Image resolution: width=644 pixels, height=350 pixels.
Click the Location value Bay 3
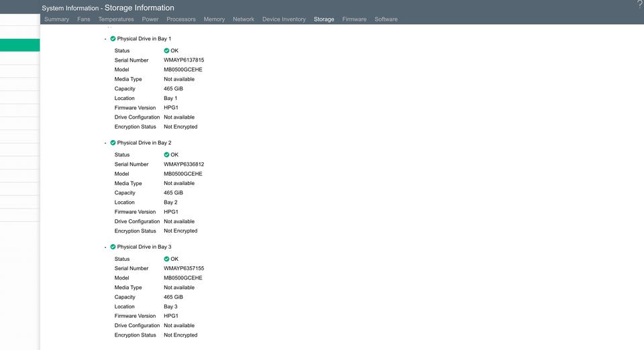pos(170,306)
